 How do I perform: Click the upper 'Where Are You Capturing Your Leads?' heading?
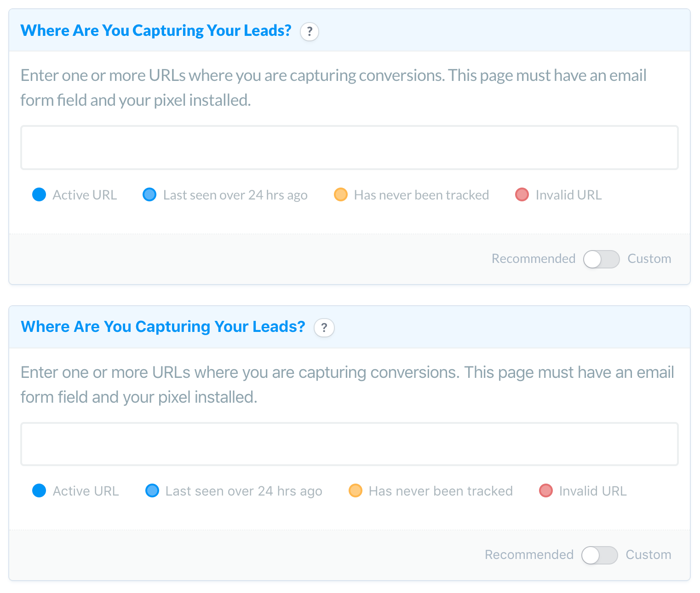click(x=156, y=31)
